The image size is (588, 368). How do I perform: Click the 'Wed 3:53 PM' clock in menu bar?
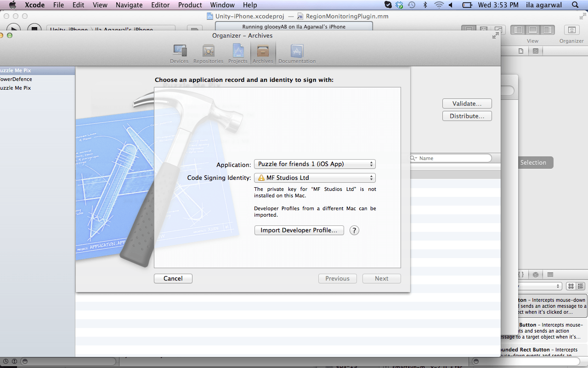[498, 5]
